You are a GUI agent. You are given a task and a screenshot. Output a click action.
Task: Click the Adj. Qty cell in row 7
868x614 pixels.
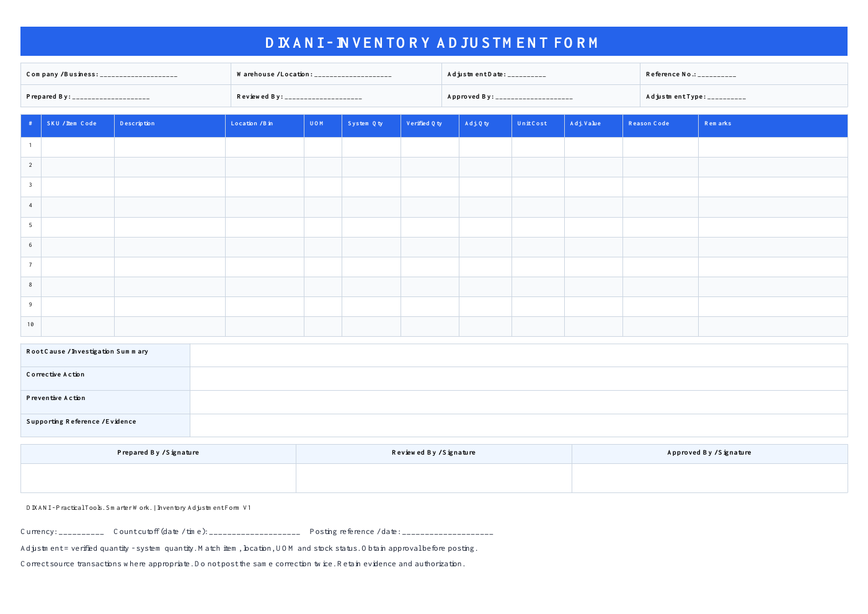click(485, 267)
